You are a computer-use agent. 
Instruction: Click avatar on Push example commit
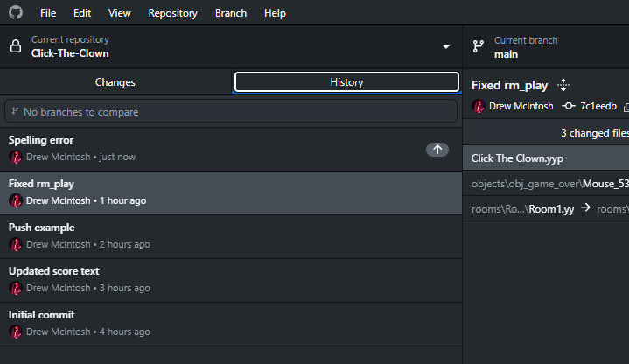coord(16,244)
